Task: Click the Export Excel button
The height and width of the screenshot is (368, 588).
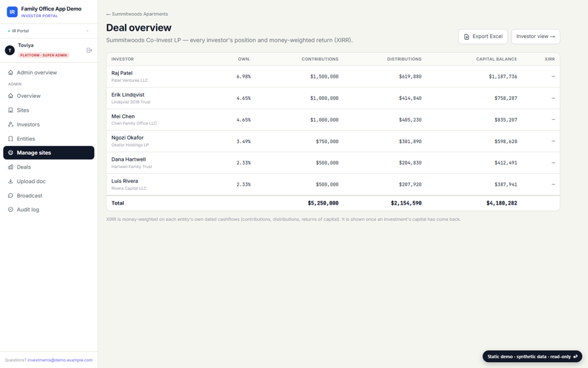Action: [x=483, y=37]
